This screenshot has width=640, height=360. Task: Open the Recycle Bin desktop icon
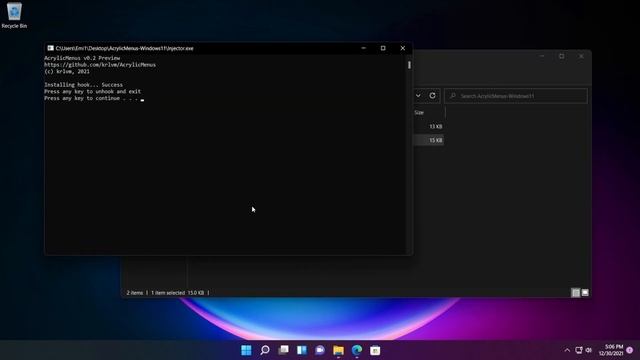click(x=14, y=16)
